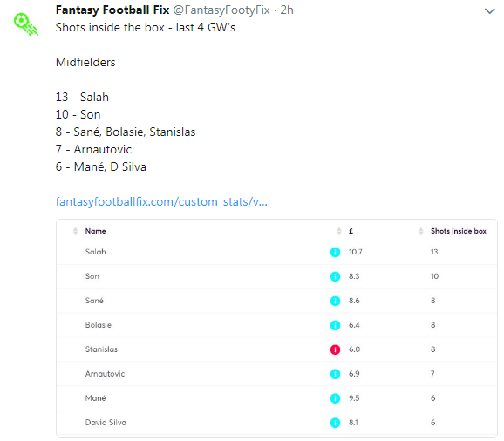Select the Salah table row
This screenshot has height=441, width=504.
click(x=276, y=252)
